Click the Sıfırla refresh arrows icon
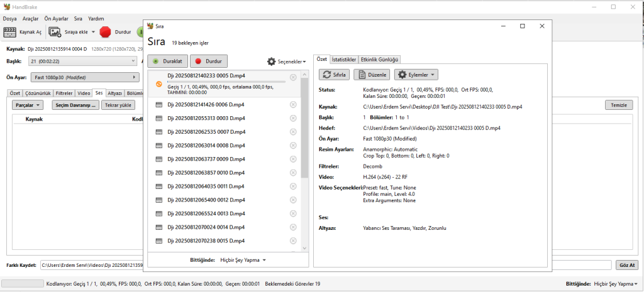Image resolution: width=644 pixels, height=292 pixels. pyautogui.click(x=327, y=75)
